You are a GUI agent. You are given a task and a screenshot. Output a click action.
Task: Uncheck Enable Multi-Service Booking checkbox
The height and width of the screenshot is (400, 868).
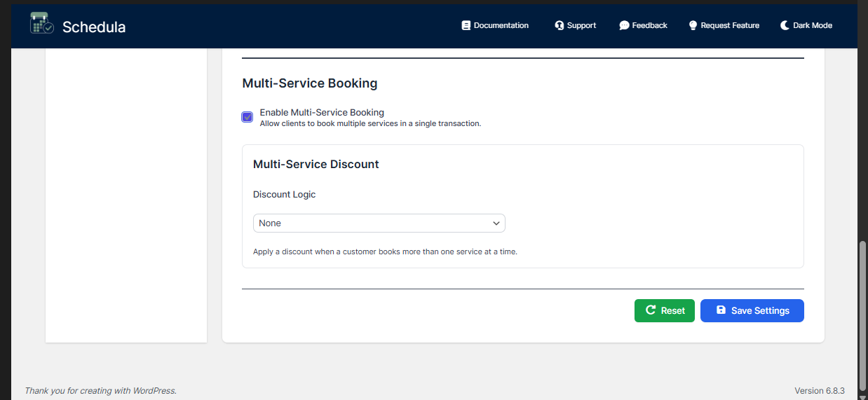point(247,117)
